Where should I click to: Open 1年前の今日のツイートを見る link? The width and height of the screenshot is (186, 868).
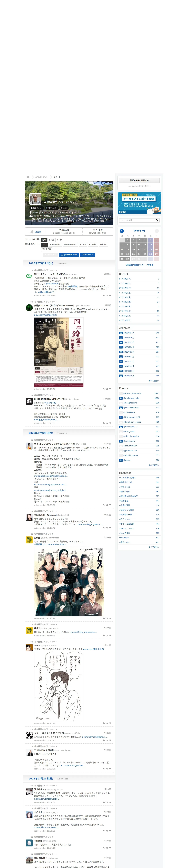click(139, 265)
